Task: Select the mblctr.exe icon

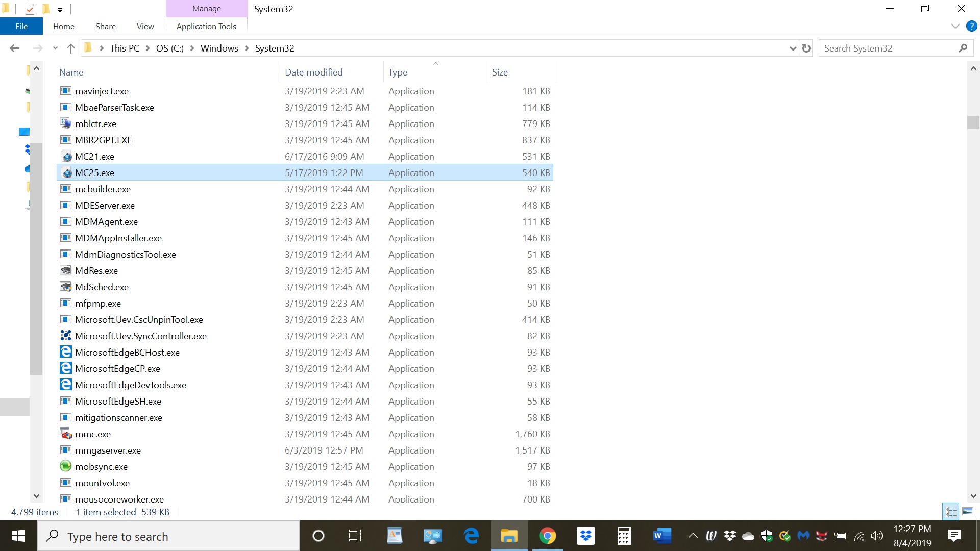Action: click(x=66, y=123)
